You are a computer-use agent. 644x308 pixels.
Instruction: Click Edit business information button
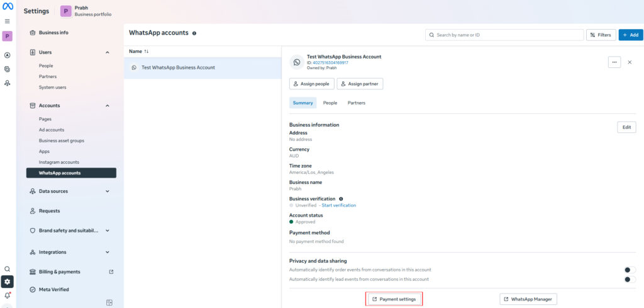(627, 127)
